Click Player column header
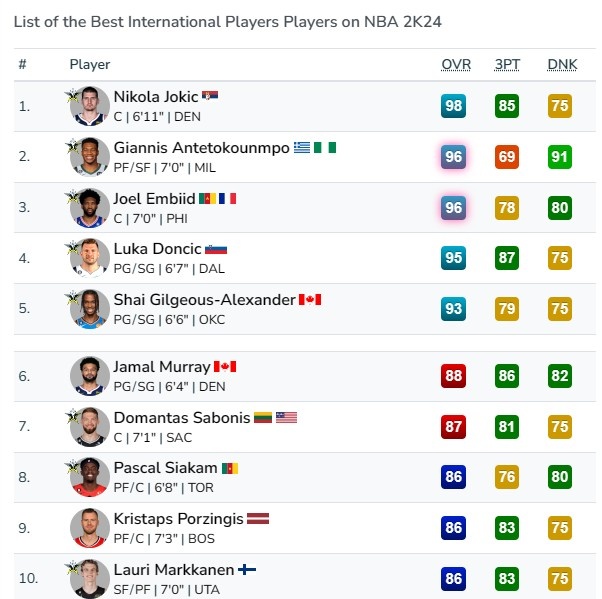The width and height of the screenshot is (602, 599). [x=90, y=64]
